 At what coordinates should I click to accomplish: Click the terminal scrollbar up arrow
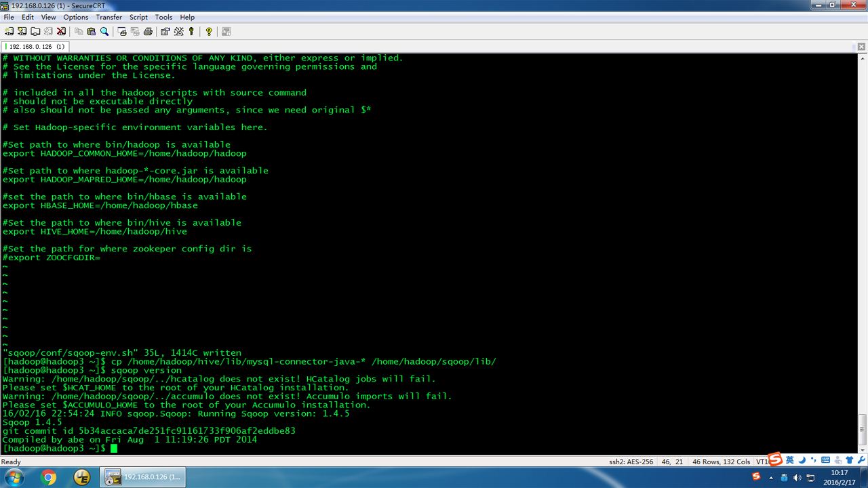pyautogui.click(x=863, y=58)
